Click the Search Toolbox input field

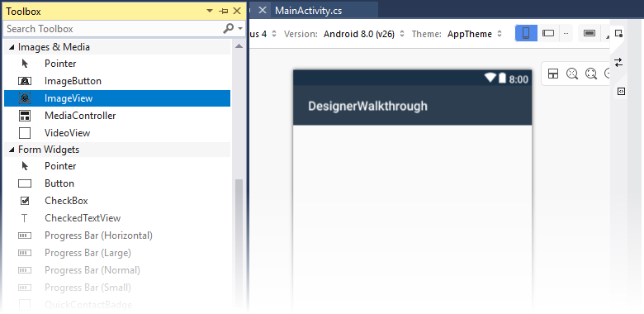click(113, 29)
